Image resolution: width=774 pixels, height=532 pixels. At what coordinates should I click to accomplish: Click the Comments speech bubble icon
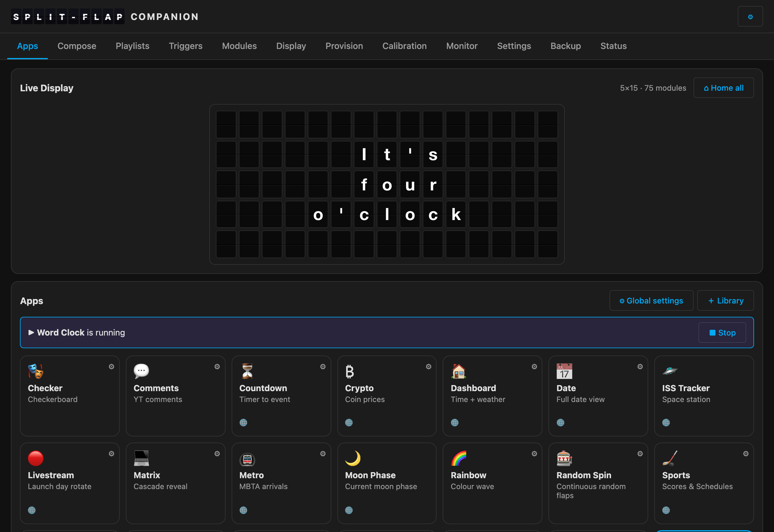(x=141, y=371)
